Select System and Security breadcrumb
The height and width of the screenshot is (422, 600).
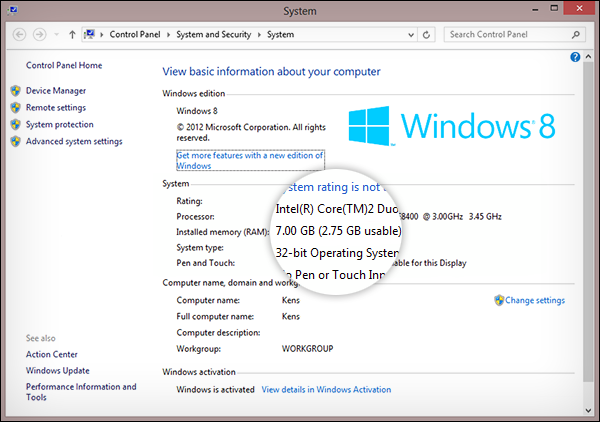(x=214, y=34)
